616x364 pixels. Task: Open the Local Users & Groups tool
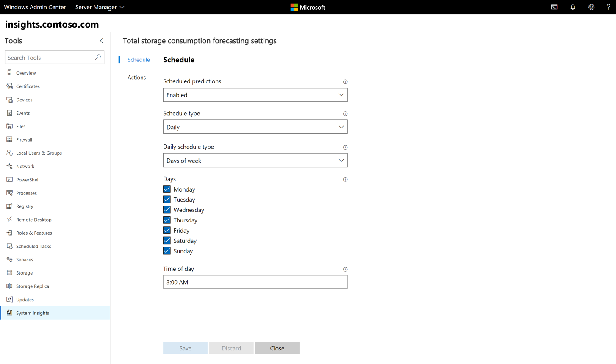click(39, 153)
